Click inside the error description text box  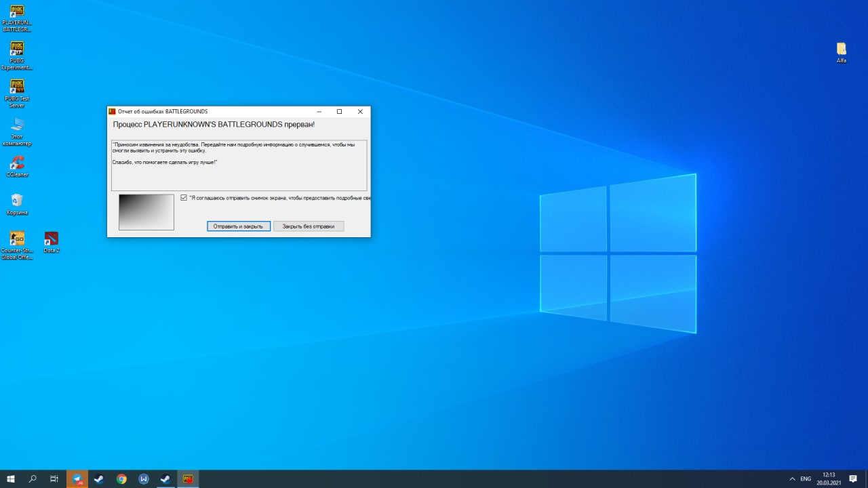click(x=239, y=165)
